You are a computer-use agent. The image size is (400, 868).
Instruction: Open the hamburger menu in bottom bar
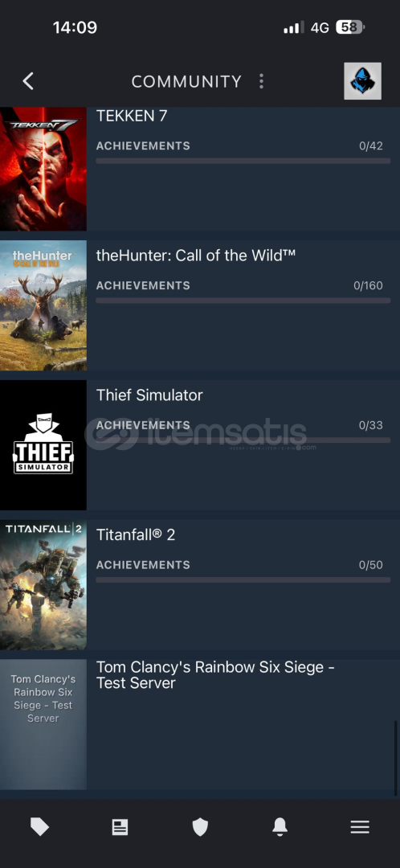pyautogui.click(x=360, y=827)
